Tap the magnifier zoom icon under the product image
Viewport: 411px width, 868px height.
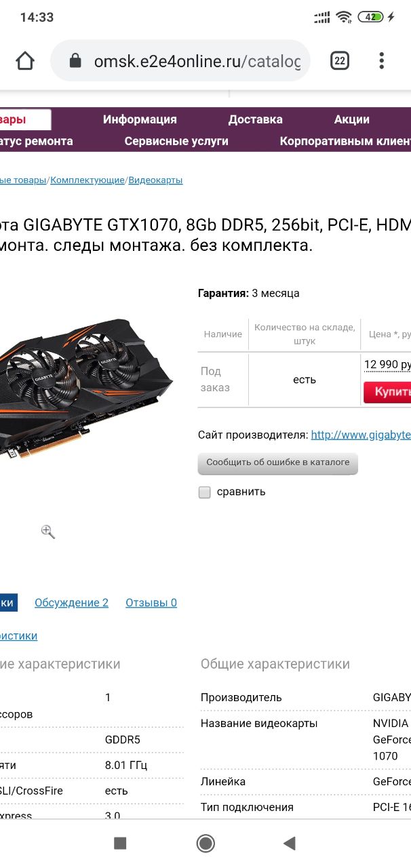click(47, 532)
